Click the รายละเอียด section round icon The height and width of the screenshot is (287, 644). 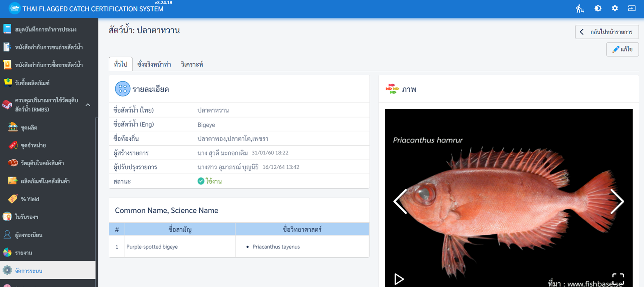pos(122,89)
